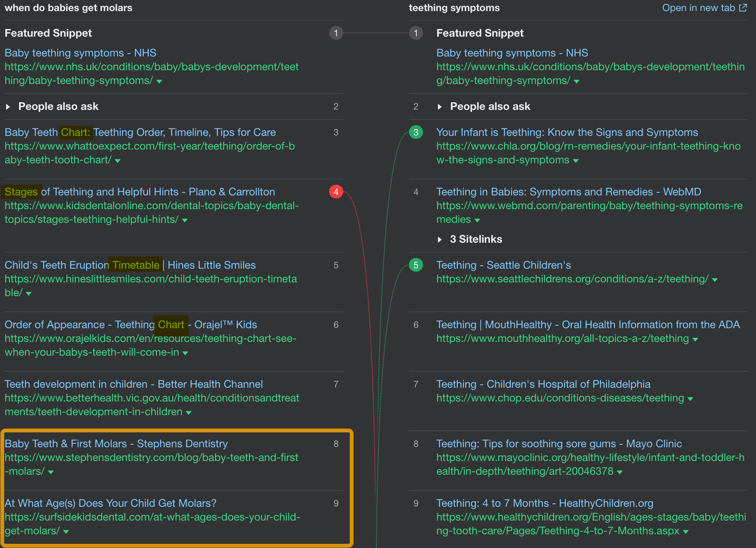Click the gray position 1 badge in left column

click(x=336, y=33)
